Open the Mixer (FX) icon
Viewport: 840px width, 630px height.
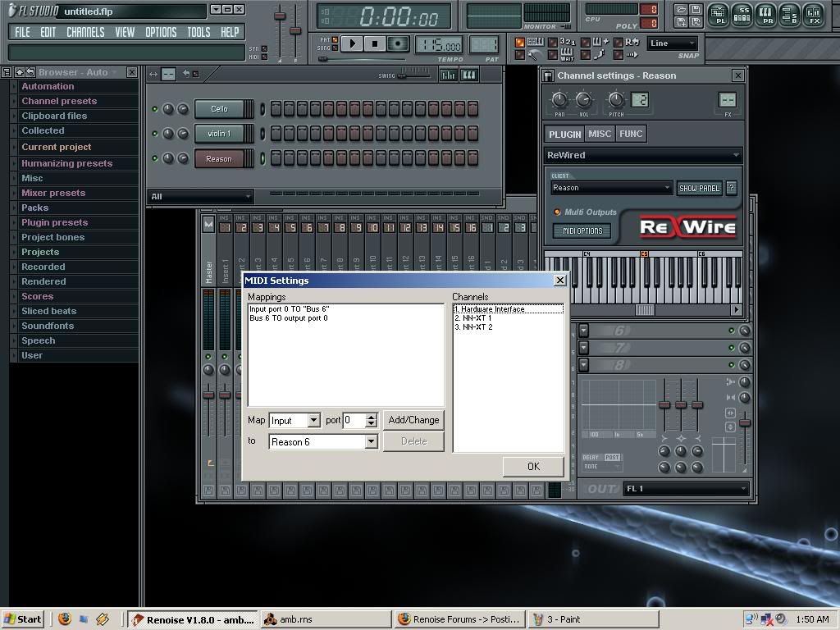pos(813,14)
